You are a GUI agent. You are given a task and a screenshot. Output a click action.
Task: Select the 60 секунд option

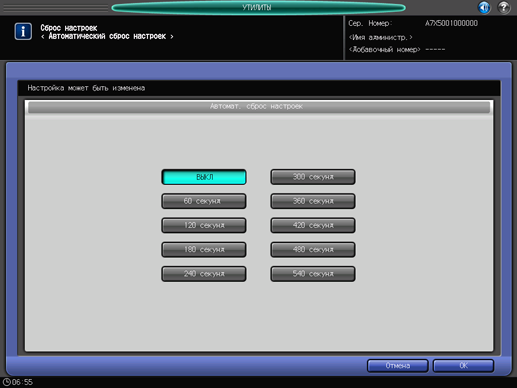tap(204, 201)
